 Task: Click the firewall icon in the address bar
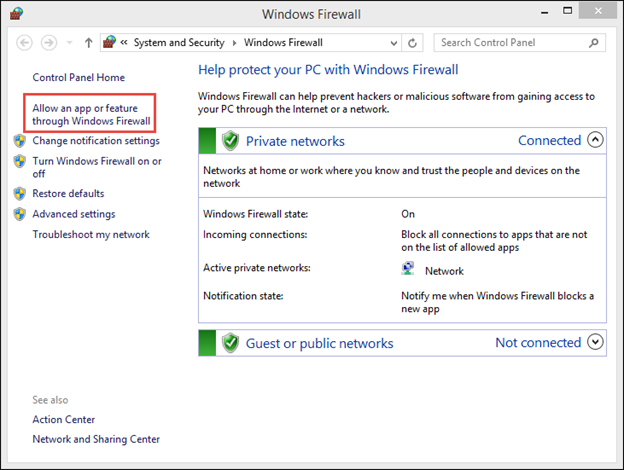[x=109, y=42]
